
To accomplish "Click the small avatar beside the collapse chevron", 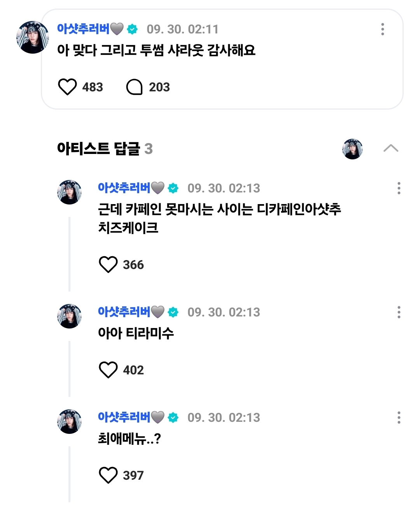I will [352, 149].
